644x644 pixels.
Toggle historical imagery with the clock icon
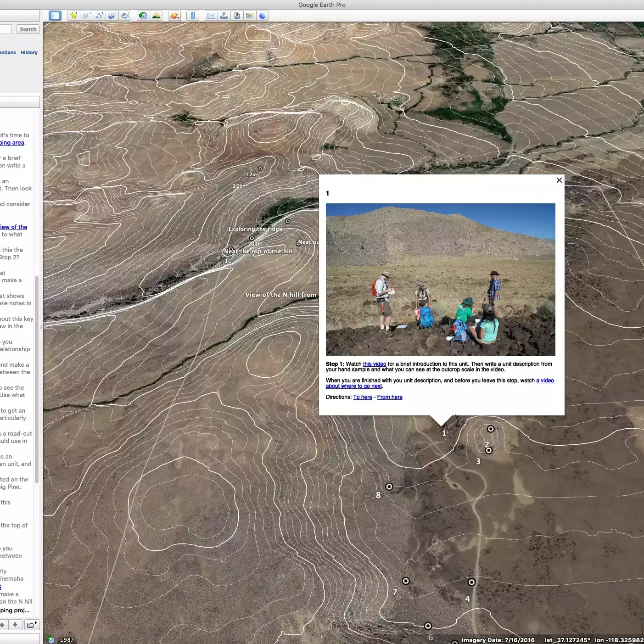pyautogui.click(x=143, y=15)
